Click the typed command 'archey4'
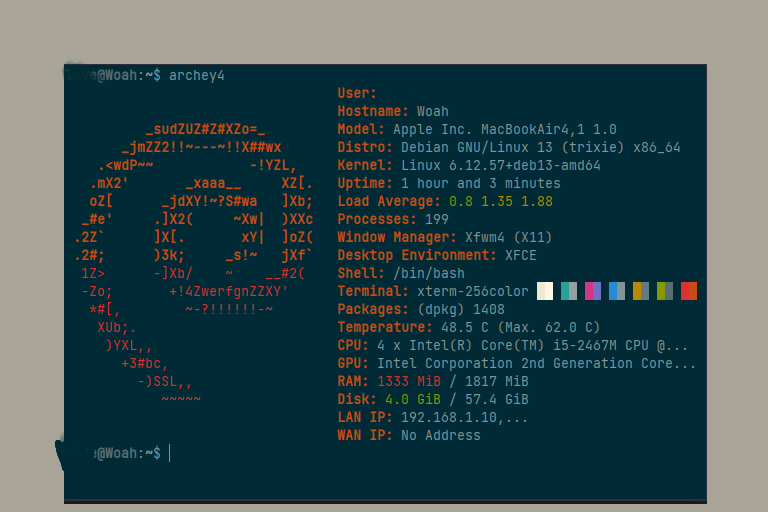The width and height of the screenshot is (768, 512). [197, 75]
